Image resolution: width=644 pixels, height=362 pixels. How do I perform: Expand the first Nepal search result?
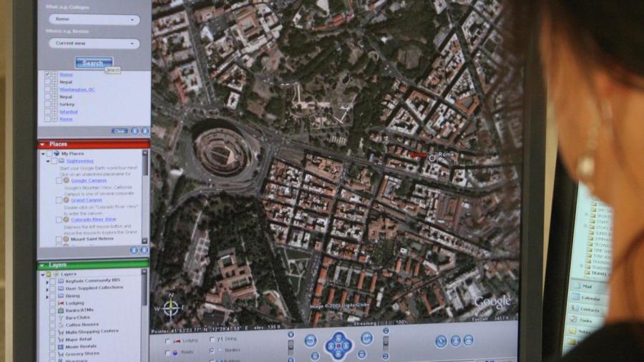click(x=54, y=82)
